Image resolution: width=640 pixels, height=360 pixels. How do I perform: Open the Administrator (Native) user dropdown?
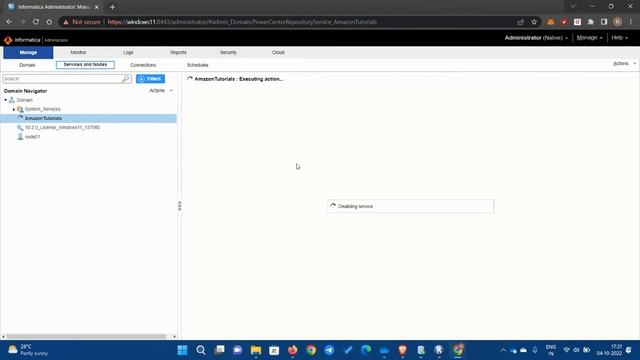pos(536,38)
